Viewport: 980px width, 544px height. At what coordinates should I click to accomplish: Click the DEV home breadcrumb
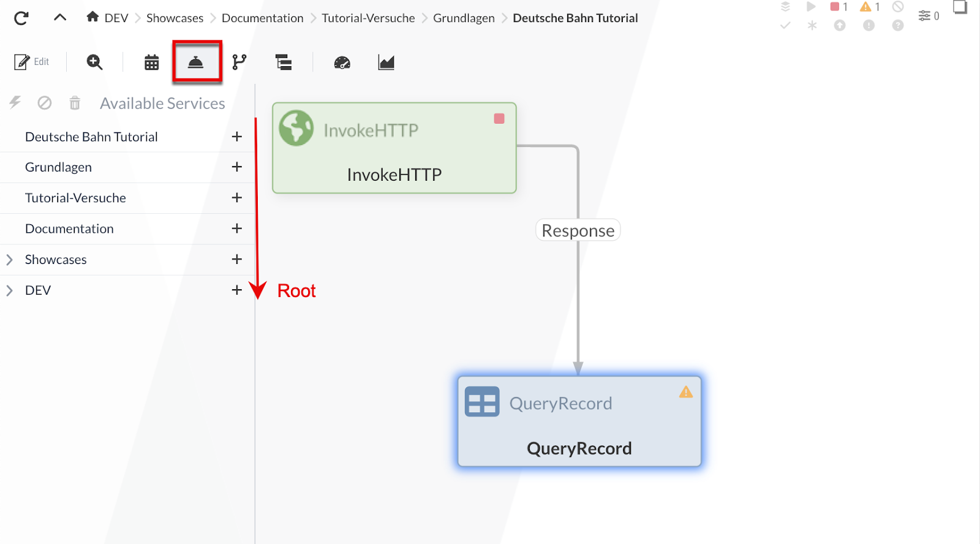[107, 18]
